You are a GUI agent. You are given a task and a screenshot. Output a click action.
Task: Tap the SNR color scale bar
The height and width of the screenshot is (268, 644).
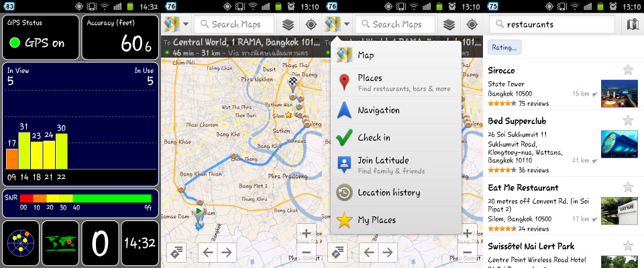85,198
